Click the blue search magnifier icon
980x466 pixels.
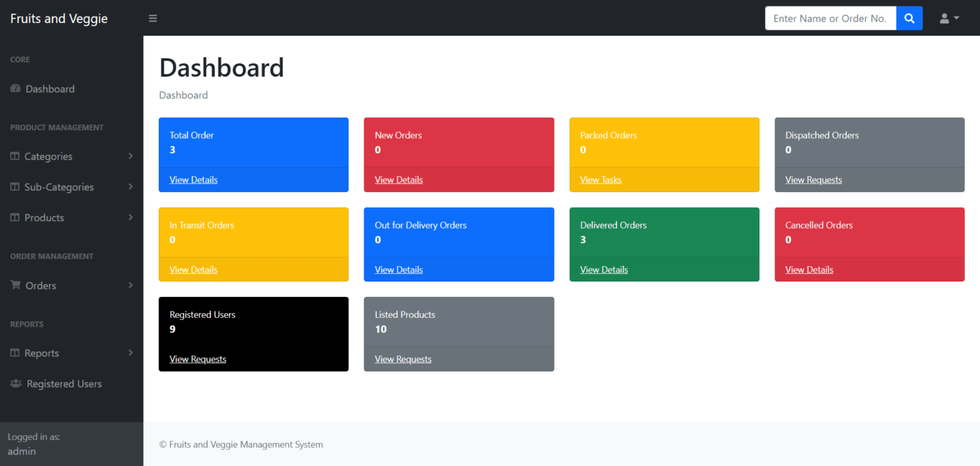[909, 18]
